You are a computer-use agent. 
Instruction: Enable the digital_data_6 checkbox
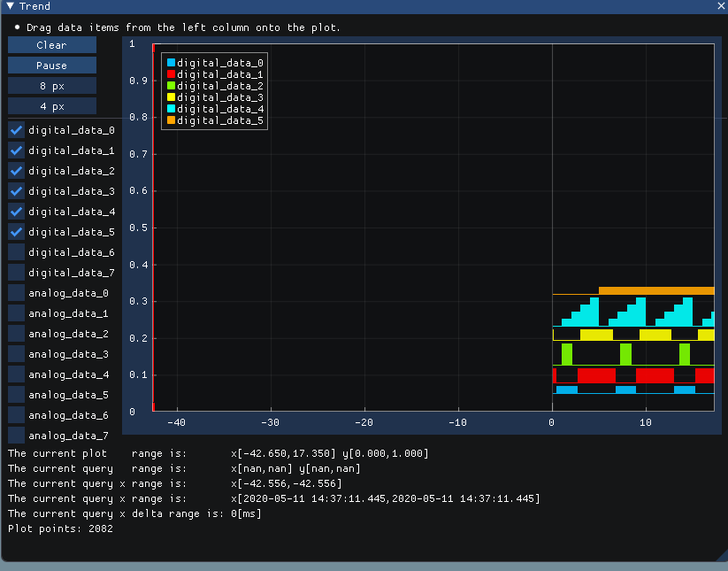click(15, 251)
